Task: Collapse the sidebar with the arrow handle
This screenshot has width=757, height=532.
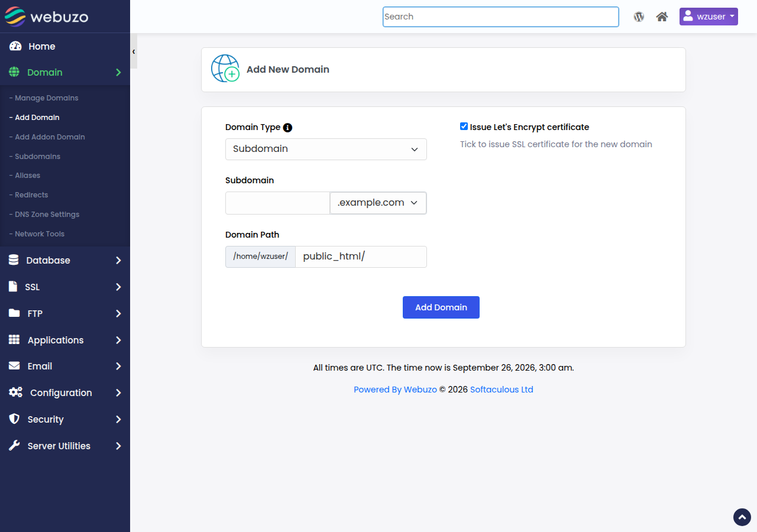Action: [x=134, y=51]
